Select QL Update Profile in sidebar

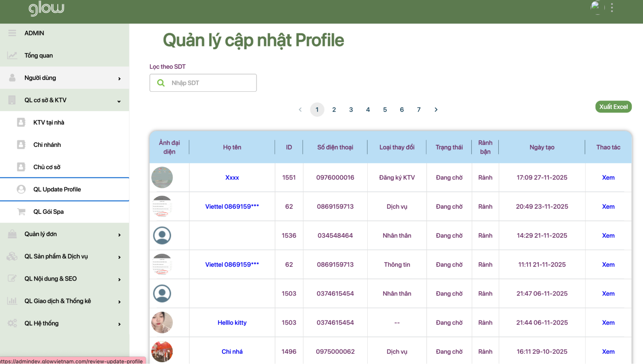[57, 189]
